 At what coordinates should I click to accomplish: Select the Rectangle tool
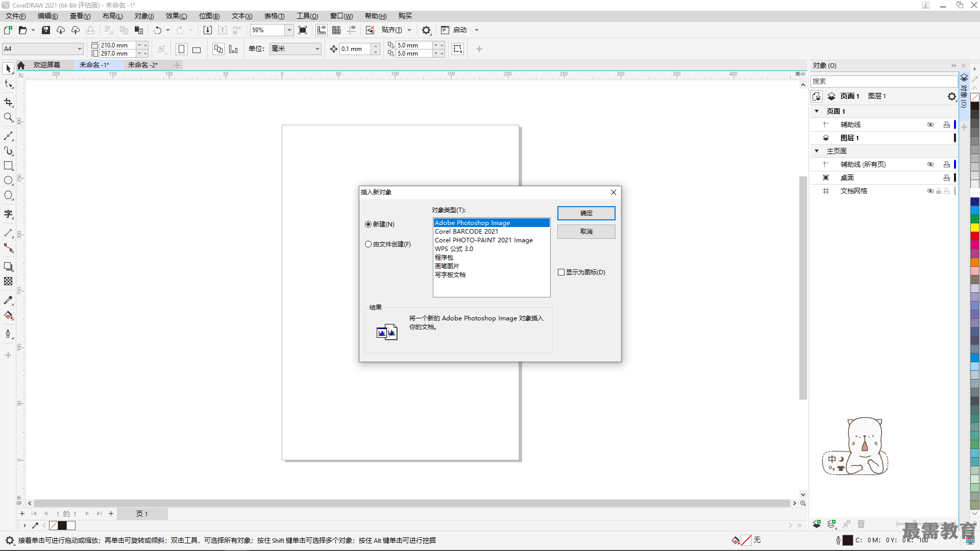click(x=8, y=166)
